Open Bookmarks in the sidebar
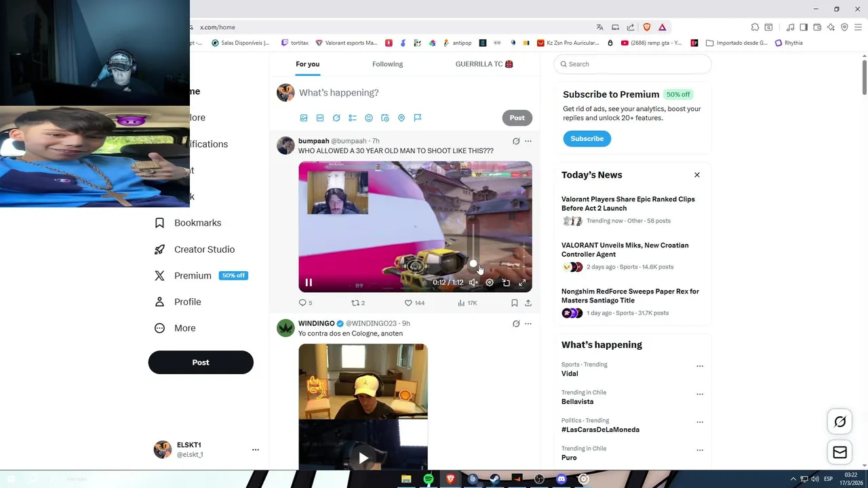This screenshot has height=488, width=868. coord(188,223)
